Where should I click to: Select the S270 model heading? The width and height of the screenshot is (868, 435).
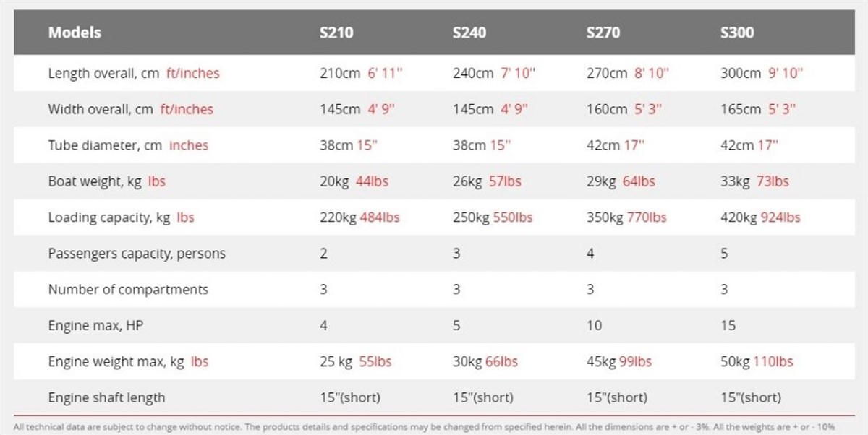click(x=603, y=33)
